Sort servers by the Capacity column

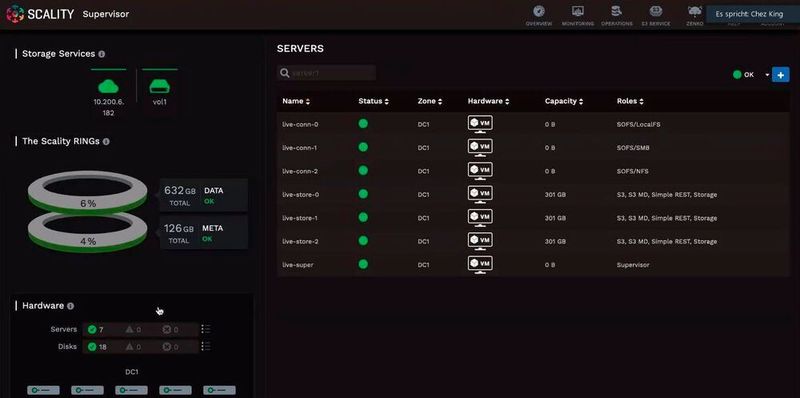(x=565, y=102)
